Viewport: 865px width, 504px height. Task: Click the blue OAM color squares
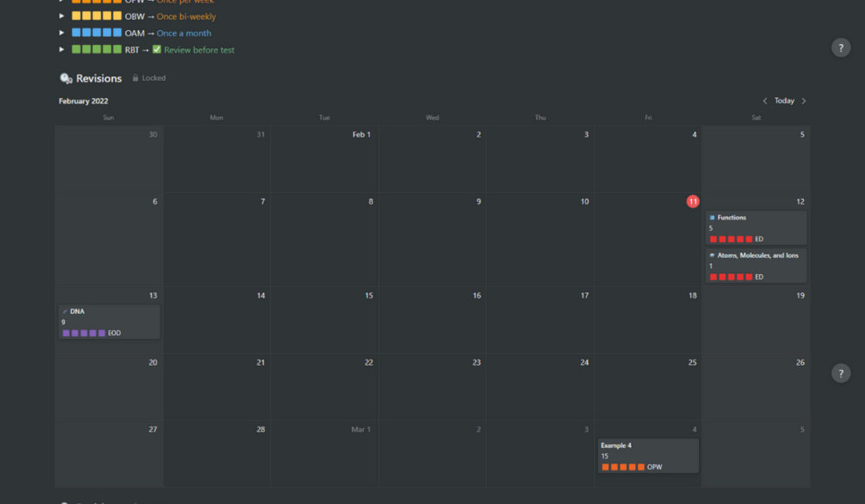click(x=96, y=33)
